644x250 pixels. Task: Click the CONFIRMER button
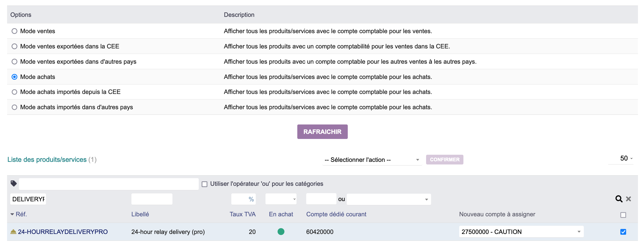[444, 159]
